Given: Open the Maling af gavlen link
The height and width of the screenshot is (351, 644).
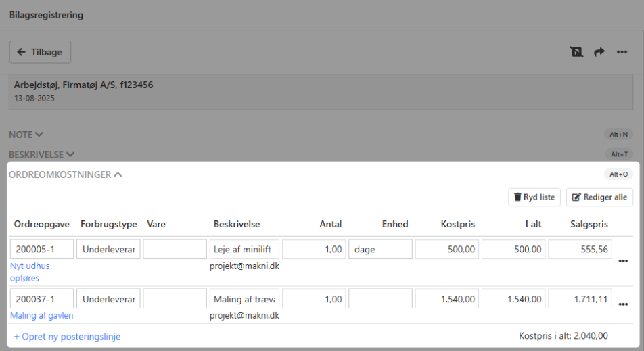Looking at the screenshot, I should pos(42,315).
